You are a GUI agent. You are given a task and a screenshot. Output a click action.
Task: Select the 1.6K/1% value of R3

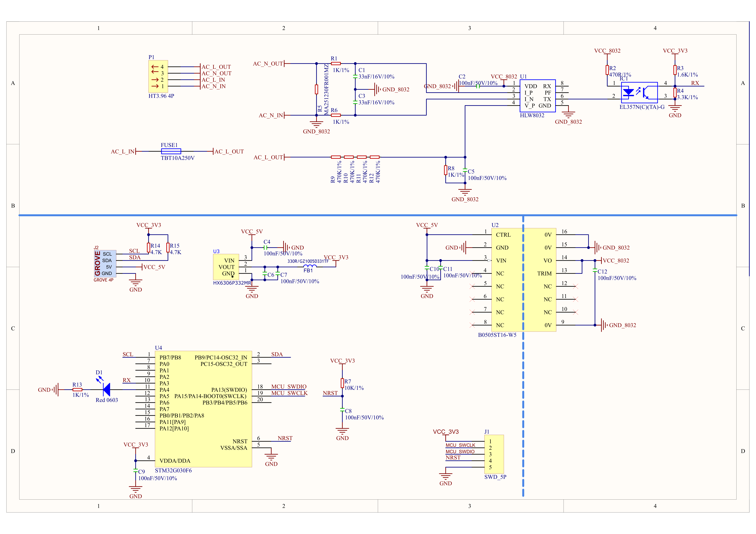pos(687,75)
